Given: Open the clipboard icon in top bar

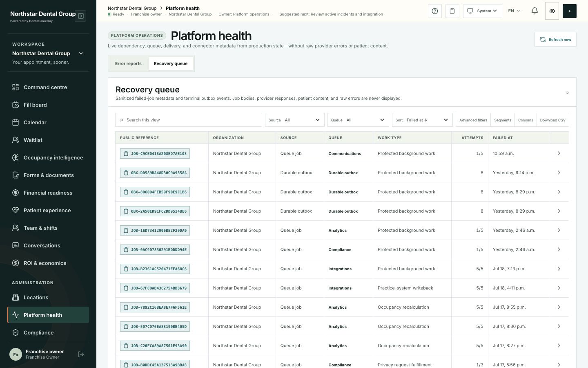Looking at the screenshot, I should point(452,11).
